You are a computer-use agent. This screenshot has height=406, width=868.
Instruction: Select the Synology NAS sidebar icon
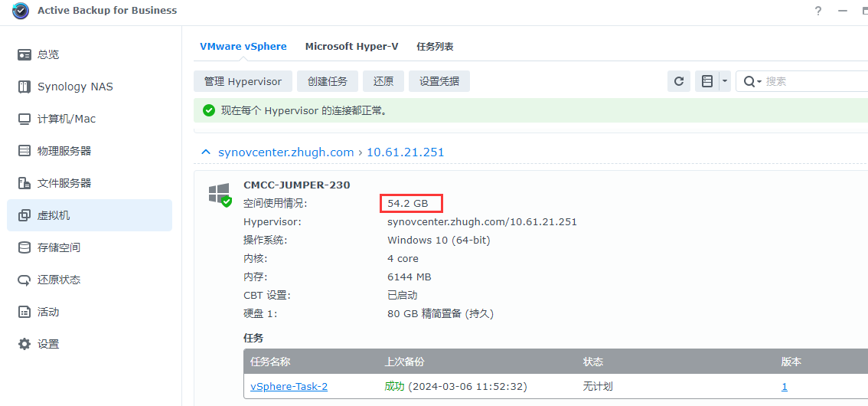[24, 87]
